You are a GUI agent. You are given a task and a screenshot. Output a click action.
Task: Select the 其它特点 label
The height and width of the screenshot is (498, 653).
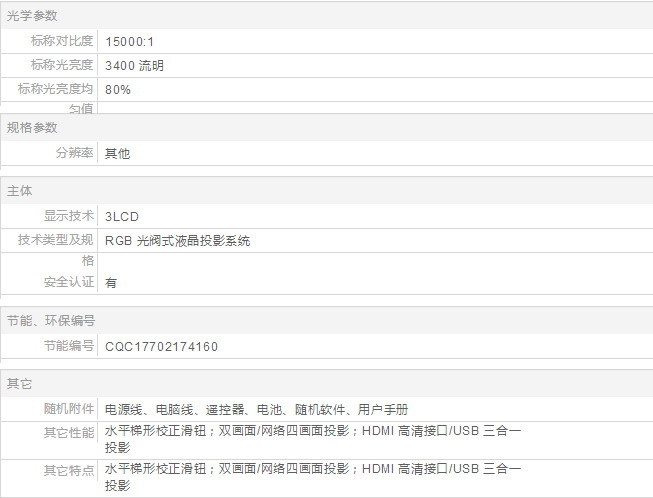click(69, 471)
